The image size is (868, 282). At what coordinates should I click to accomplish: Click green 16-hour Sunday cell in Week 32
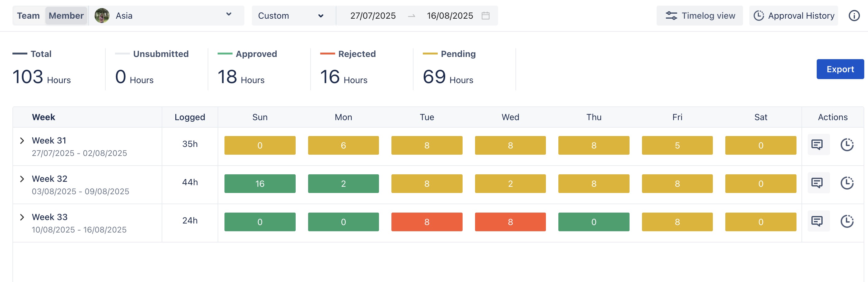[260, 184]
